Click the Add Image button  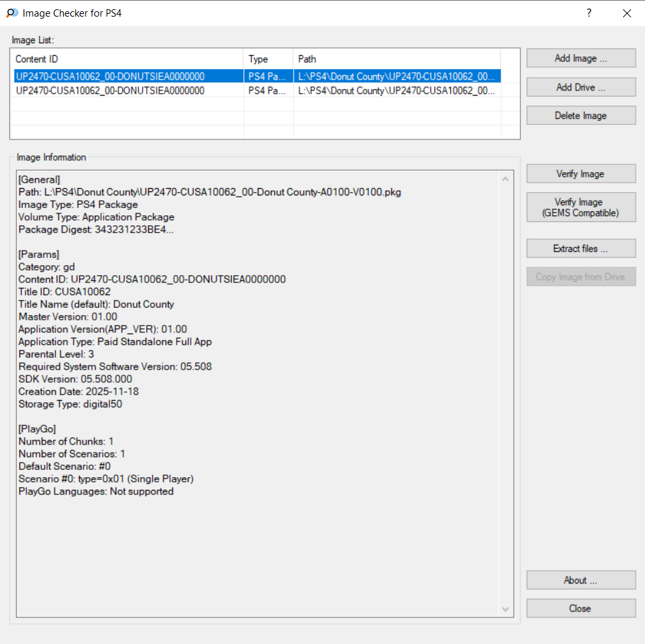[x=581, y=58]
